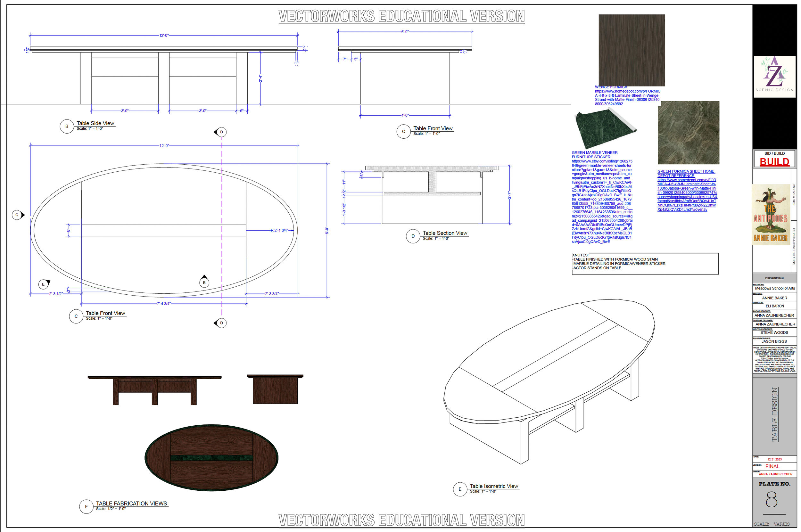Click the FINAL version field in the title block
The height and width of the screenshot is (532, 801).
773,467
